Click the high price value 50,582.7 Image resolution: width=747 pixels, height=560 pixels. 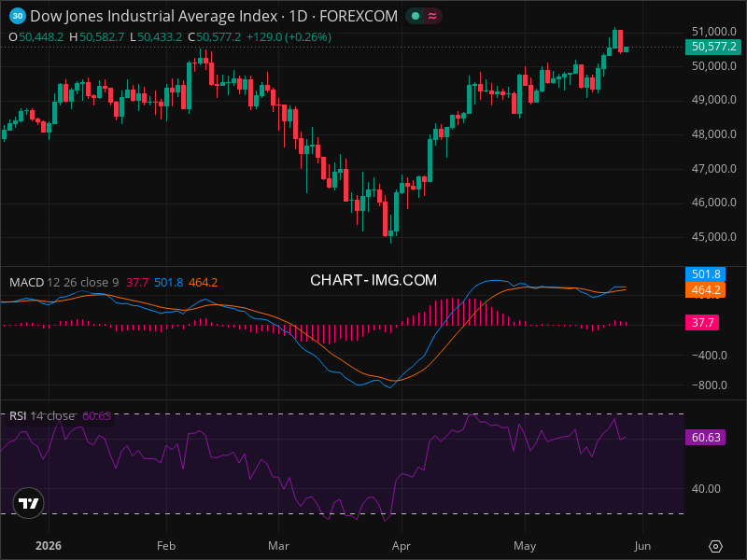[x=102, y=37]
